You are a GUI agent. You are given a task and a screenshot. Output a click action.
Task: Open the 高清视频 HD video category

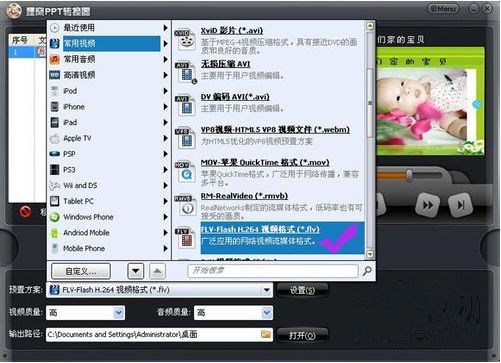[109, 75]
